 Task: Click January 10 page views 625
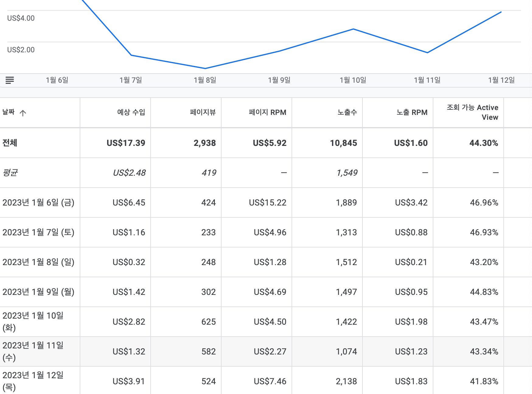click(x=208, y=322)
